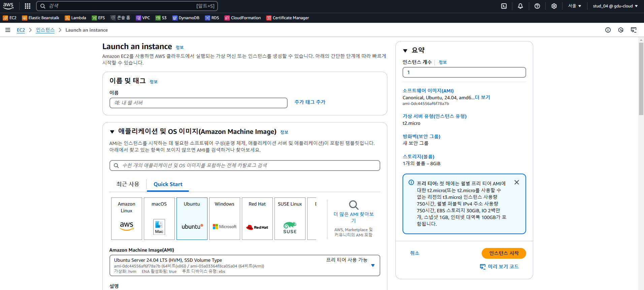
Task: Open the CloudShell icon
Action: point(504,6)
